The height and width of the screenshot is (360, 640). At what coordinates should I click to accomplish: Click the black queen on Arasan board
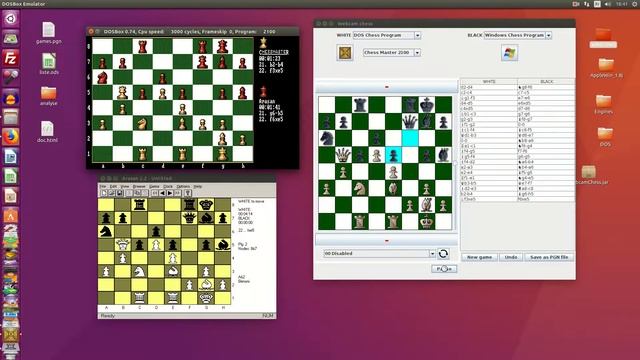pos(189,218)
